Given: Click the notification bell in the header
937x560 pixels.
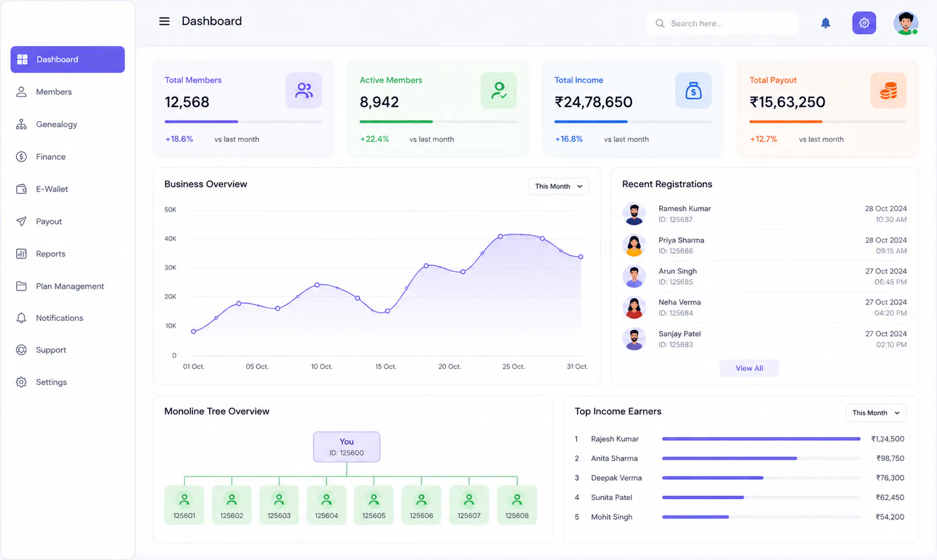Looking at the screenshot, I should [x=826, y=23].
